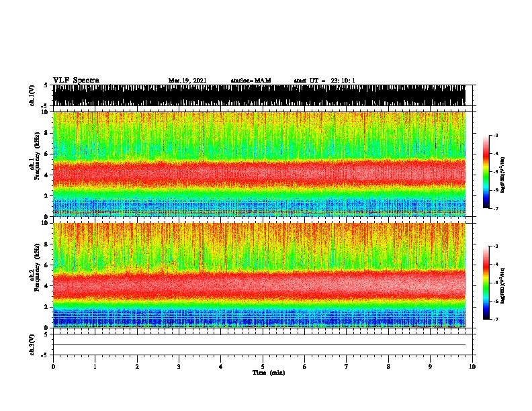Select the date text "Mar.19, 2021"
The image size is (532, 411).
(x=187, y=81)
